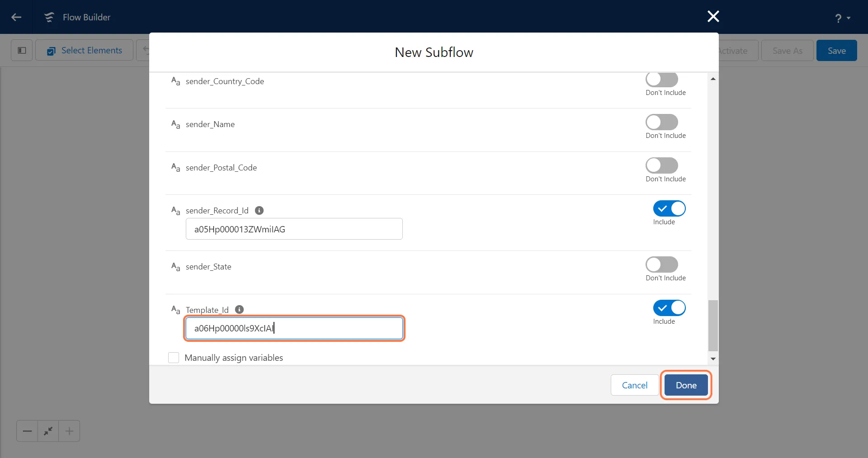Image resolution: width=868 pixels, height=458 pixels.
Task: Zoom in the canvas with plus icon
Action: tap(69, 431)
